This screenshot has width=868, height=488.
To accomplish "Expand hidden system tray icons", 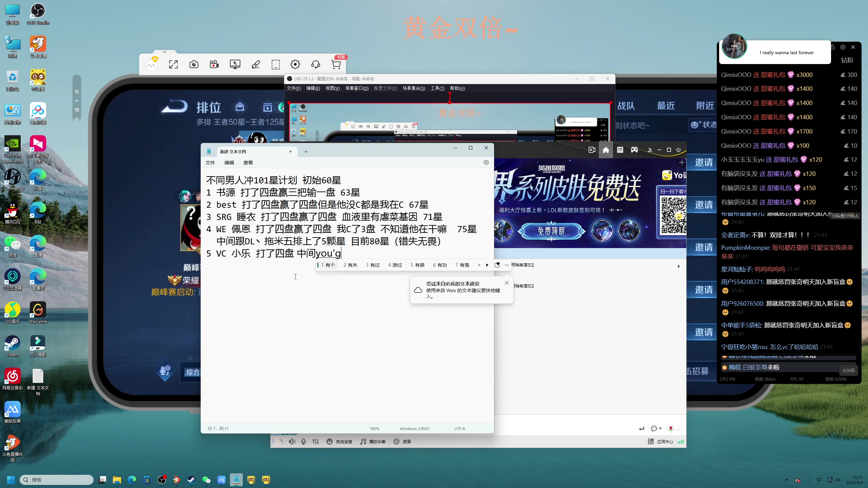I will coord(787,480).
